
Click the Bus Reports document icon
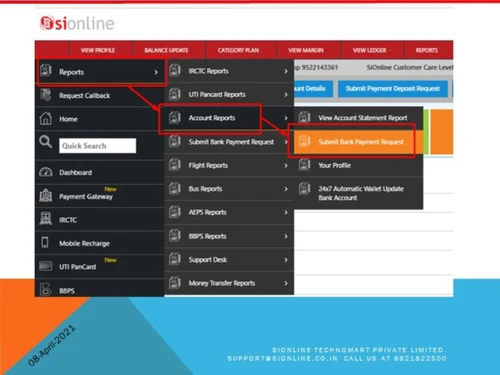click(175, 189)
